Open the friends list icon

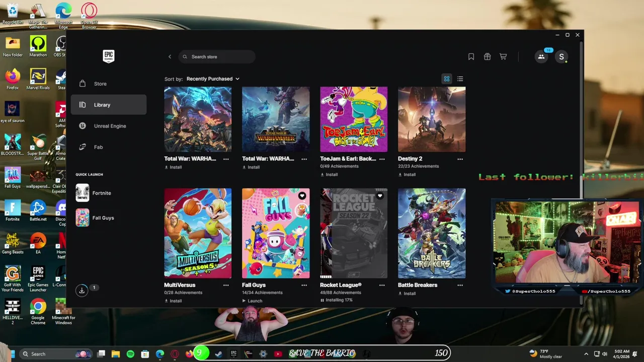pyautogui.click(x=541, y=57)
